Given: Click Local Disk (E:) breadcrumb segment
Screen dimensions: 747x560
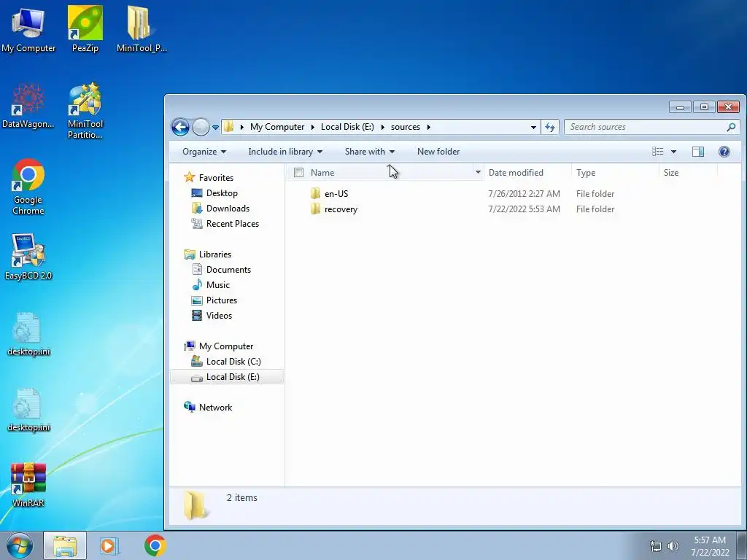Looking at the screenshot, I should [x=347, y=127].
